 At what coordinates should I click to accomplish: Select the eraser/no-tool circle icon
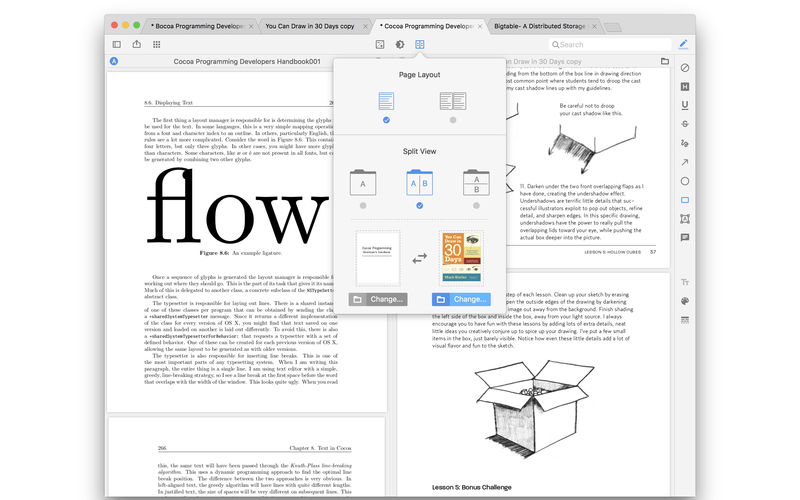(x=685, y=68)
